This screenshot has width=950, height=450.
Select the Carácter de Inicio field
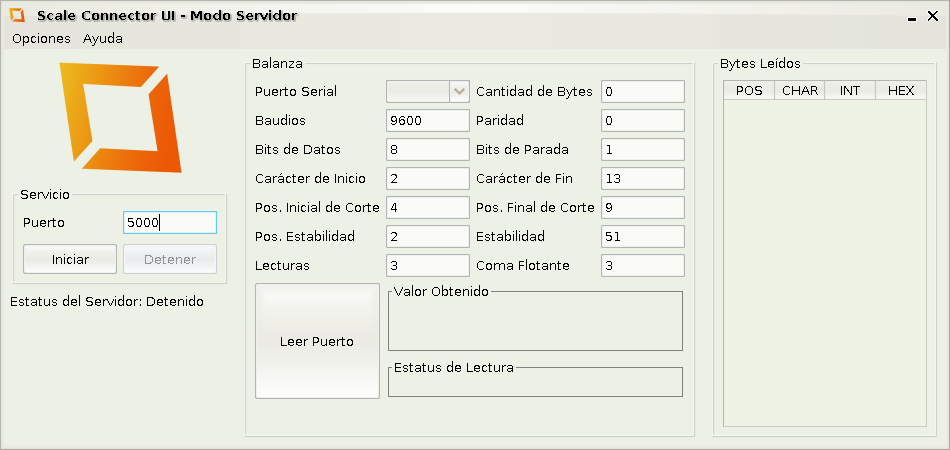click(427, 179)
